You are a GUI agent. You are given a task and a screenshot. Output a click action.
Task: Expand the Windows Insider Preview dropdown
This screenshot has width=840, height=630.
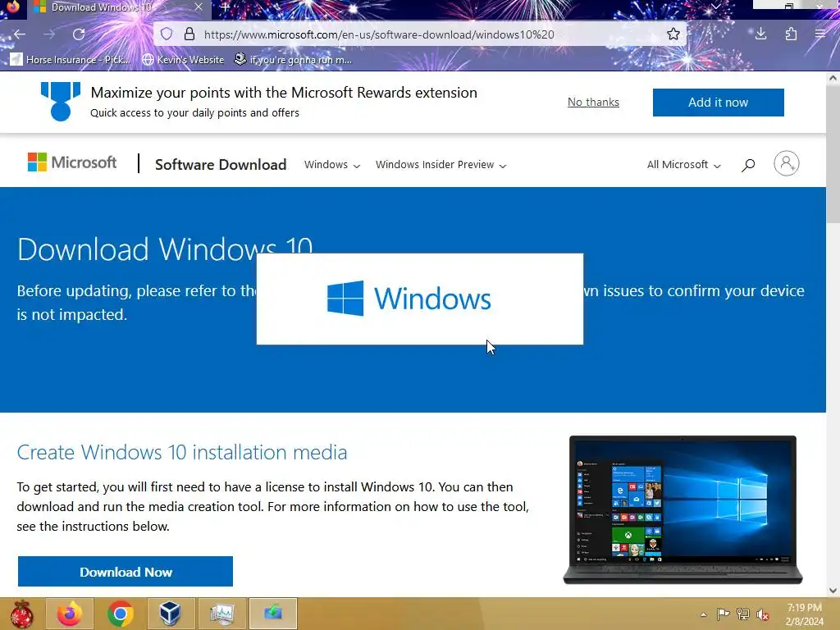[441, 164]
